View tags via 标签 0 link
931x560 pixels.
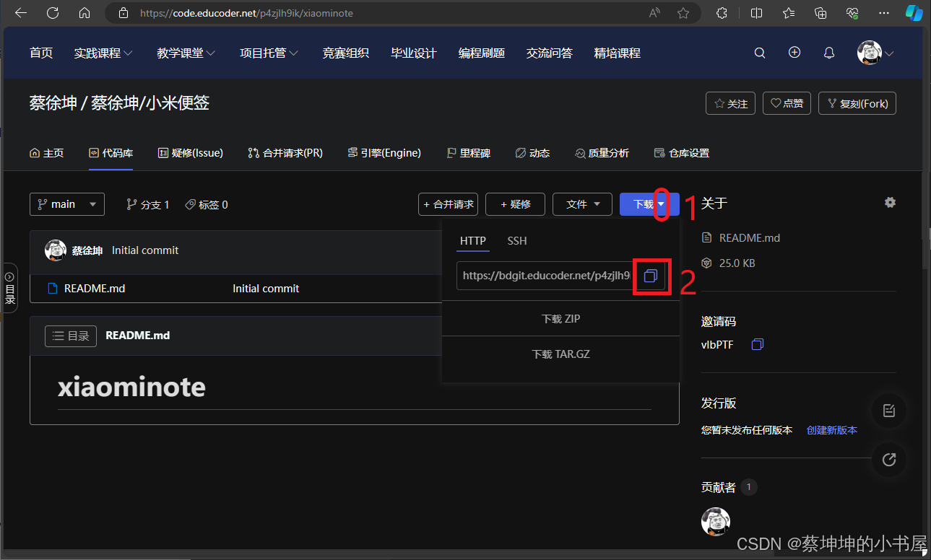pyautogui.click(x=207, y=204)
